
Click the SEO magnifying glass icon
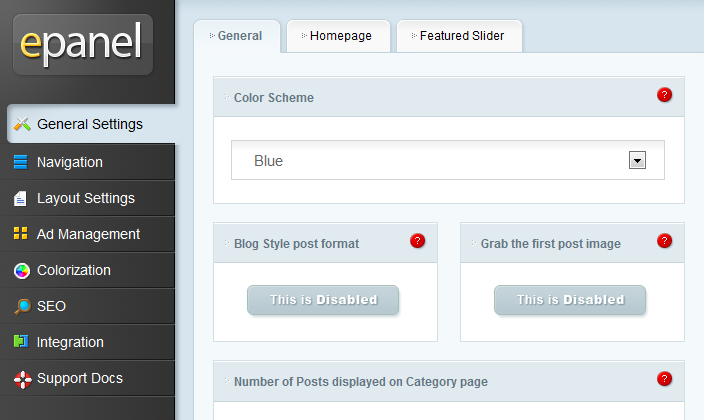(22, 306)
